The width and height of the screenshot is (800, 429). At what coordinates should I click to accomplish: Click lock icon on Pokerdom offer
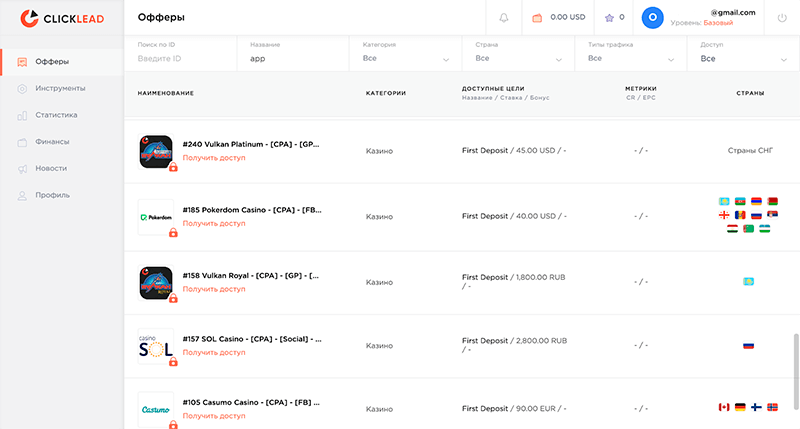pos(173,233)
